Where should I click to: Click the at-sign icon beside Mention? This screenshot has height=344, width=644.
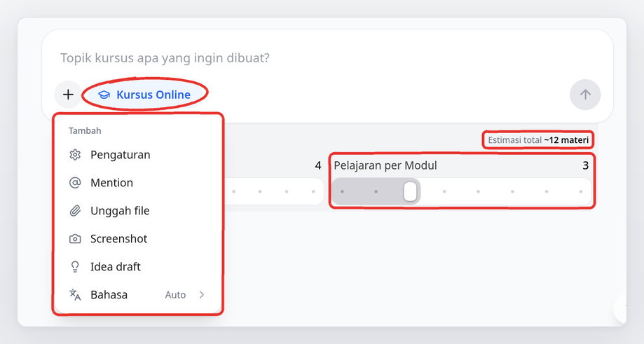(x=75, y=183)
